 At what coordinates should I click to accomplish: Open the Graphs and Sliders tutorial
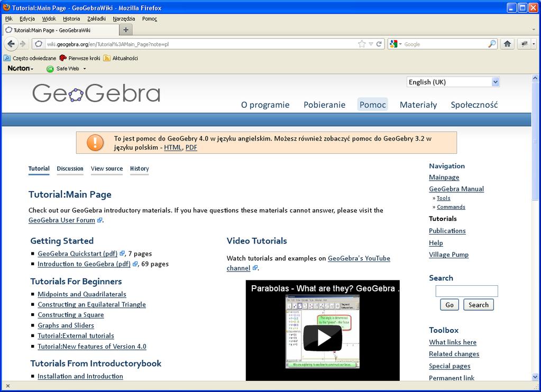pos(66,325)
